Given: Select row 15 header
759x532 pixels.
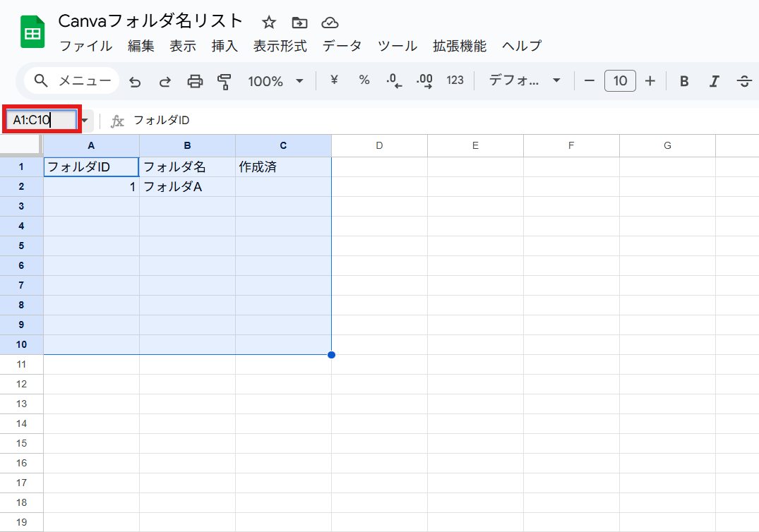Looking at the screenshot, I should pyautogui.click(x=21, y=443).
